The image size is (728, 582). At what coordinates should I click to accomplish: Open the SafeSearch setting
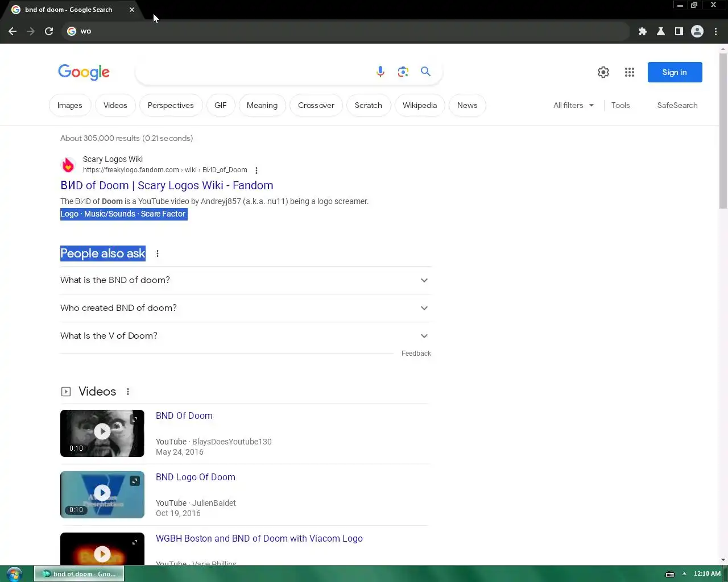(677, 105)
